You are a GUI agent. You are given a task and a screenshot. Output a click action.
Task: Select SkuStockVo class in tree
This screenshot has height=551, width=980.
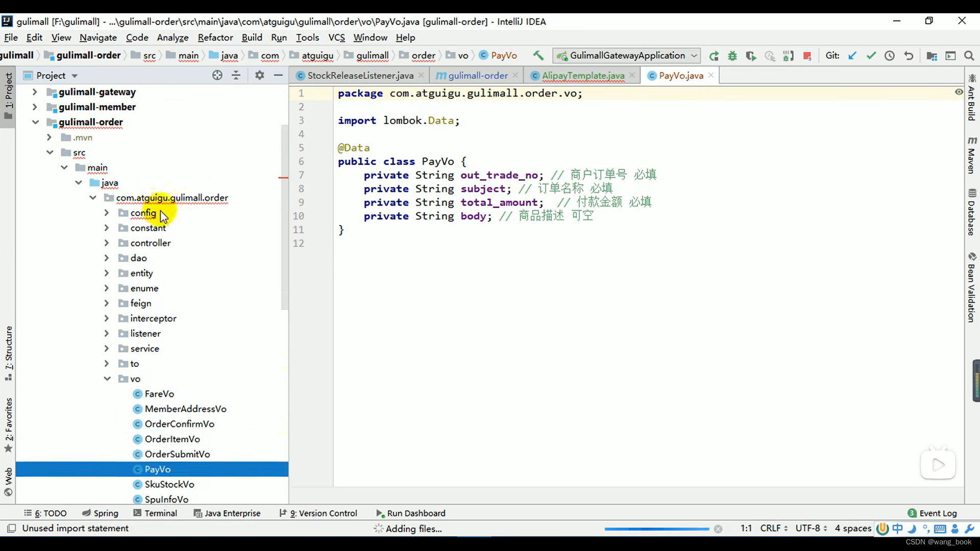click(x=169, y=484)
